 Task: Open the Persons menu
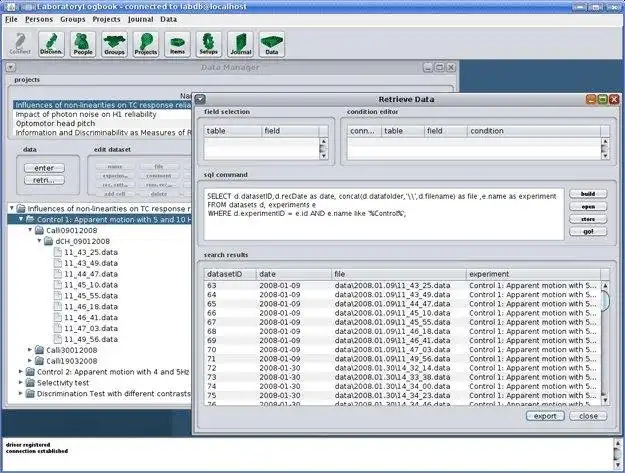coord(39,19)
